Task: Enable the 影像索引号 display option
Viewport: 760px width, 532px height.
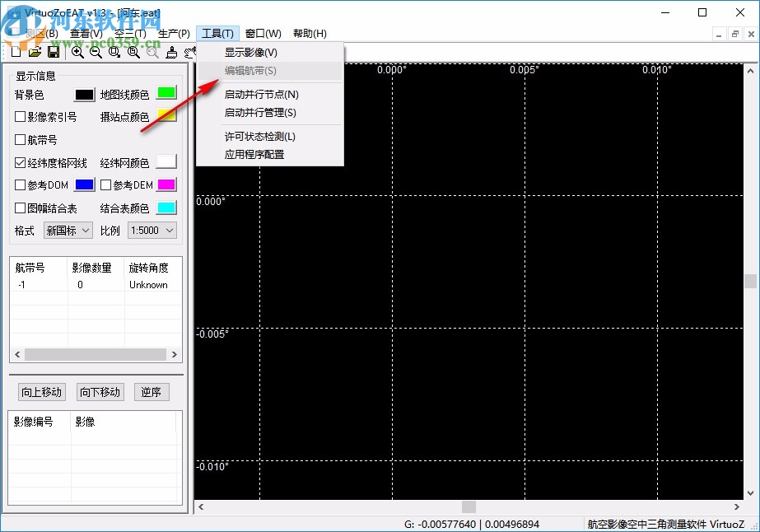Action: (19, 116)
